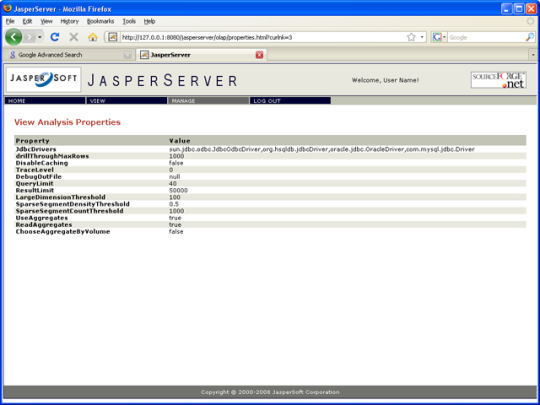
Task: Click the QueryLimit value 40
Action: 173,184
